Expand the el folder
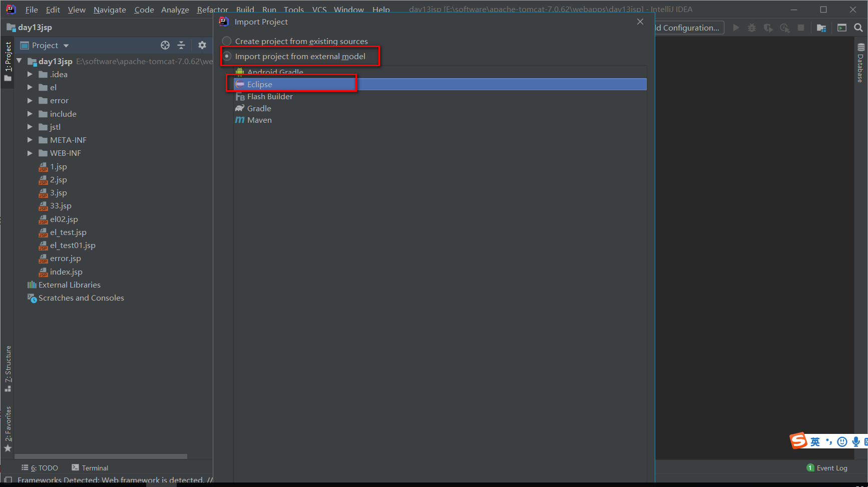The width and height of the screenshot is (868, 487). coord(30,87)
